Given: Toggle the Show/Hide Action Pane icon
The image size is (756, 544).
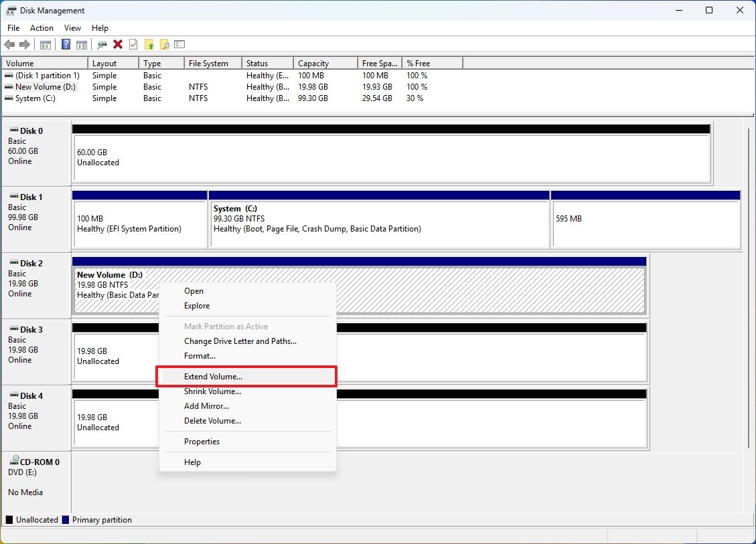Looking at the screenshot, I should coord(80,44).
